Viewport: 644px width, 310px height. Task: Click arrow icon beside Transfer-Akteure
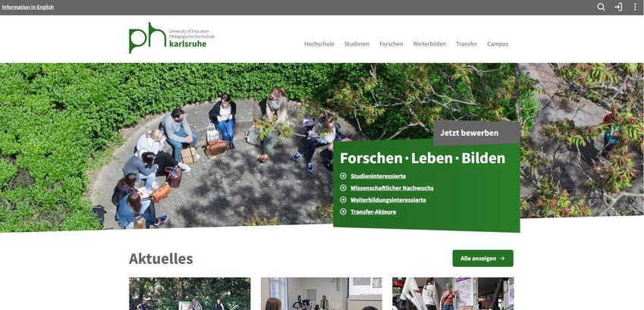(344, 212)
